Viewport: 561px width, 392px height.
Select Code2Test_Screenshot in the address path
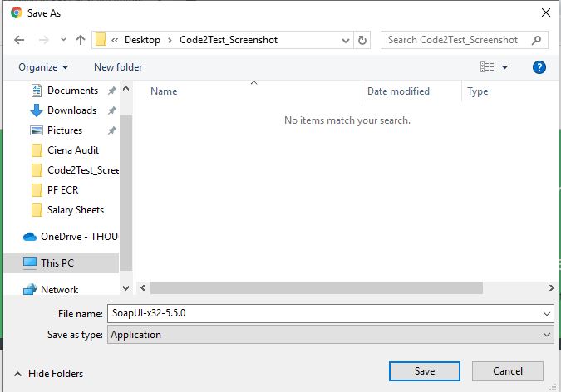(x=229, y=40)
